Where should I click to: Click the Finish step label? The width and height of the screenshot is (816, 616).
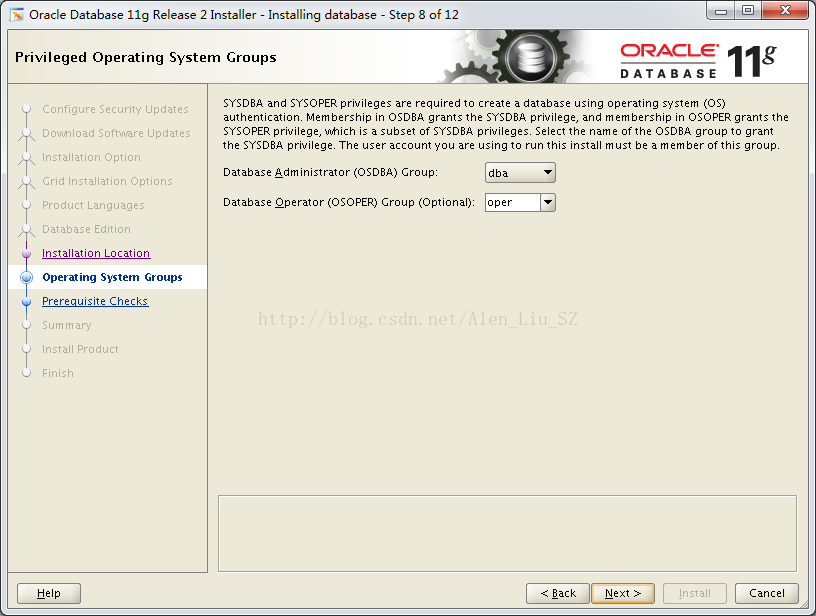58,373
